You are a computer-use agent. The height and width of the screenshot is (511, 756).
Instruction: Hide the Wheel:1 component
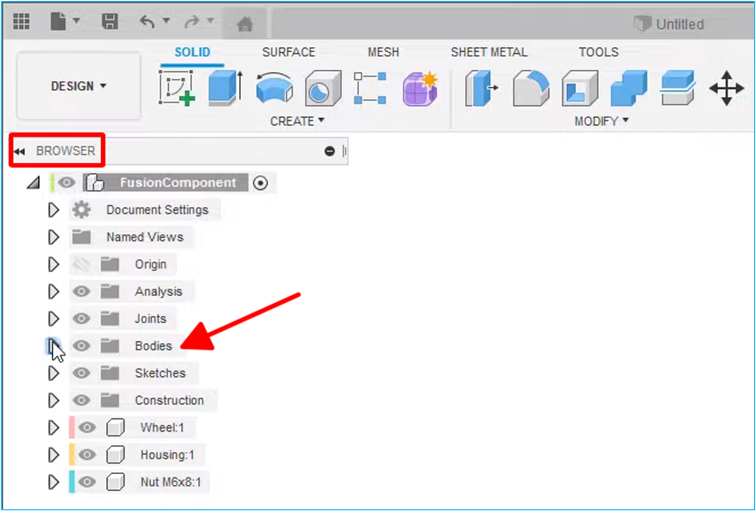(87, 428)
